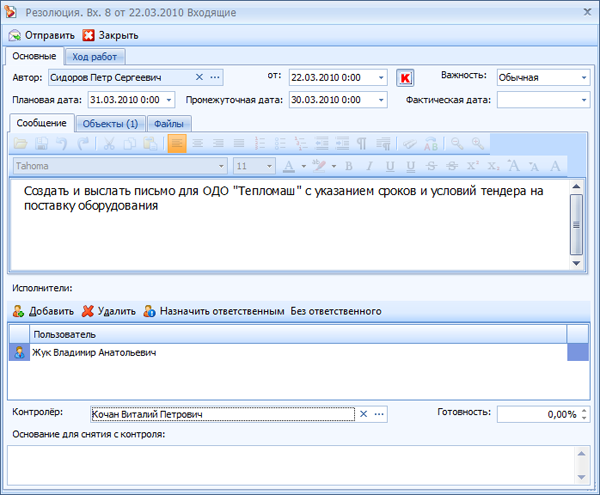Open the Фактическая дата dropdown
The width and height of the screenshot is (600, 495).
[x=584, y=100]
